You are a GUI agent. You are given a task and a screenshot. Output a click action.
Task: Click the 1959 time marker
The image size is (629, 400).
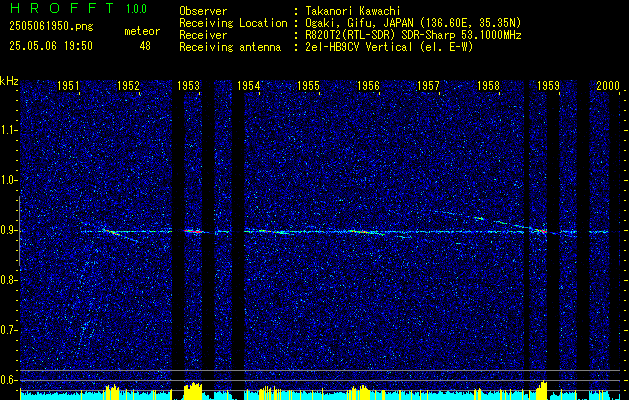click(548, 85)
